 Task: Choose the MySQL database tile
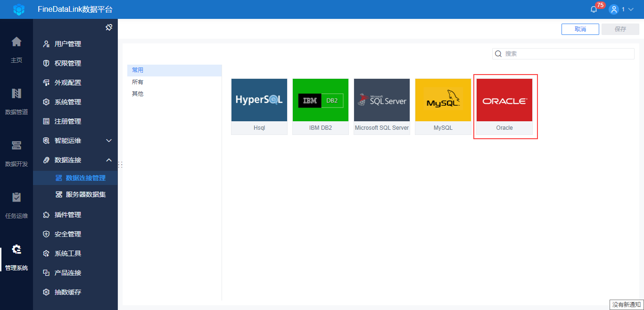(x=443, y=107)
